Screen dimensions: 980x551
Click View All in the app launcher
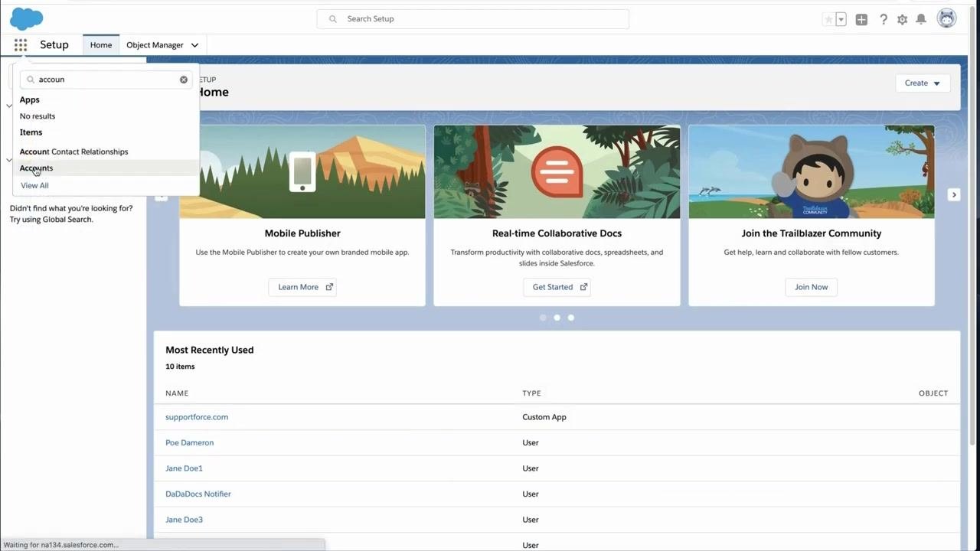click(x=34, y=186)
